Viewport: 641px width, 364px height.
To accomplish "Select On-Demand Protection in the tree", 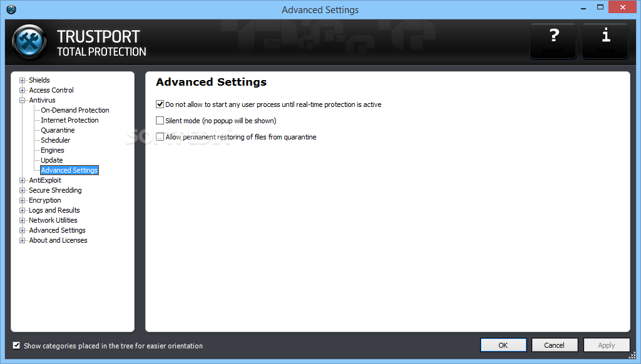I will [75, 110].
